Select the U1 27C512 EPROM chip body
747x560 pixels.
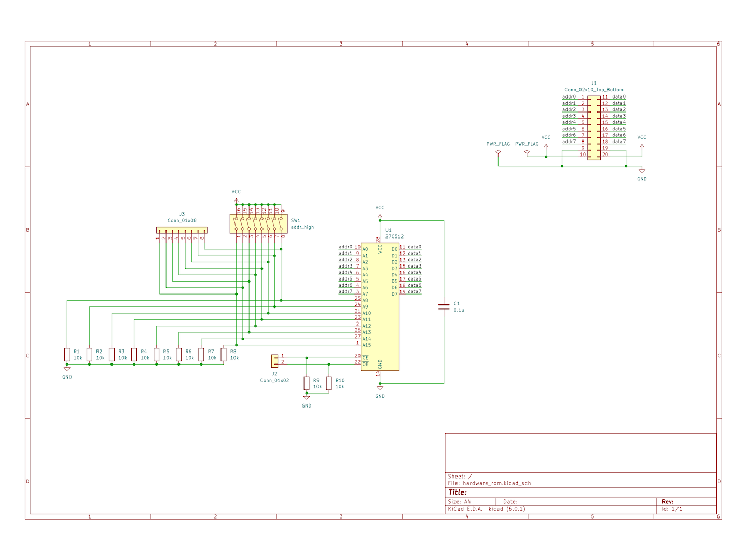(380, 307)
